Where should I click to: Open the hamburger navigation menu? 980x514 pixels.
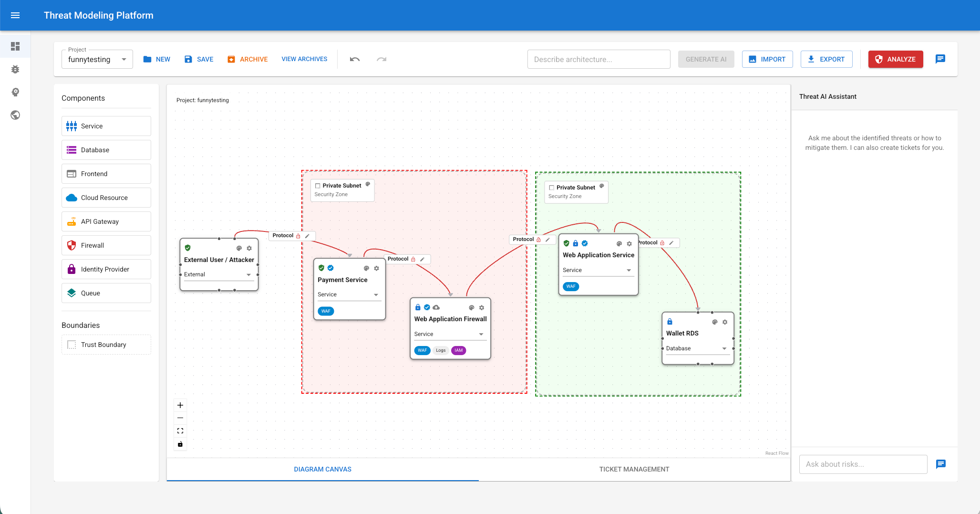pyautogui.click(x=15, y=15)
